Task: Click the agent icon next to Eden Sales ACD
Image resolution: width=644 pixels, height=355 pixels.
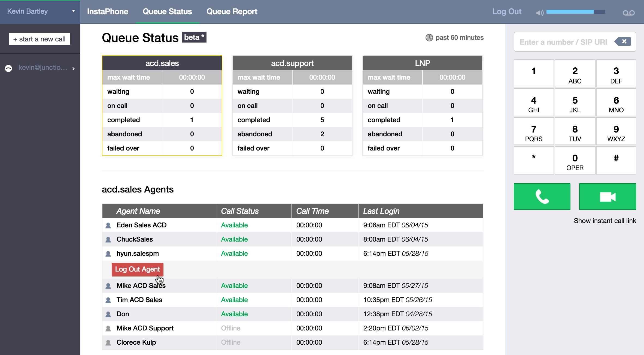Action: (x=108, y=225)
